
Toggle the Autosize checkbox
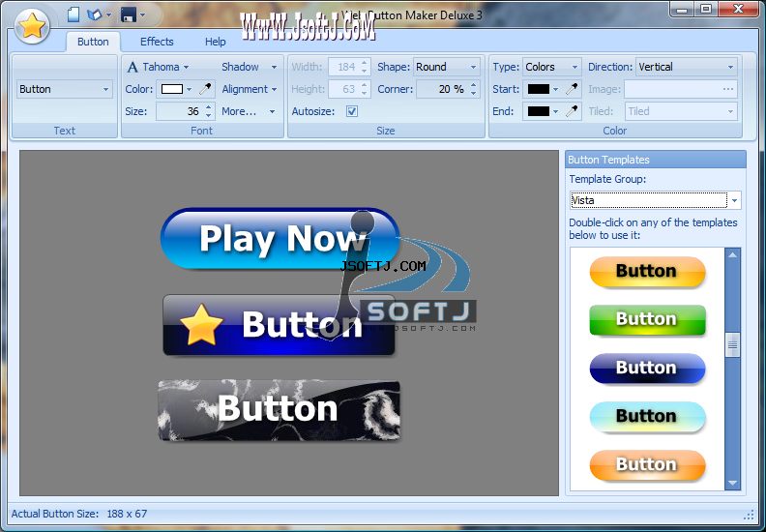[x=352, y=111]
